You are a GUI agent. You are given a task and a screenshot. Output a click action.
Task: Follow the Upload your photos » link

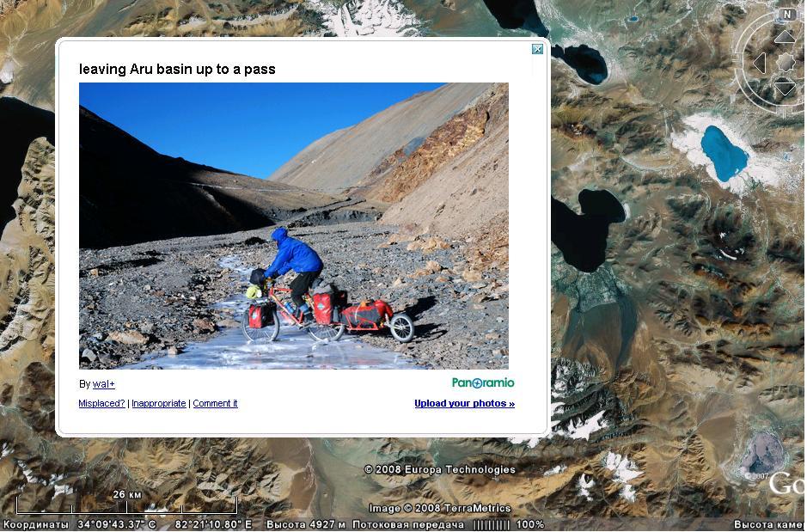(464, 403)
